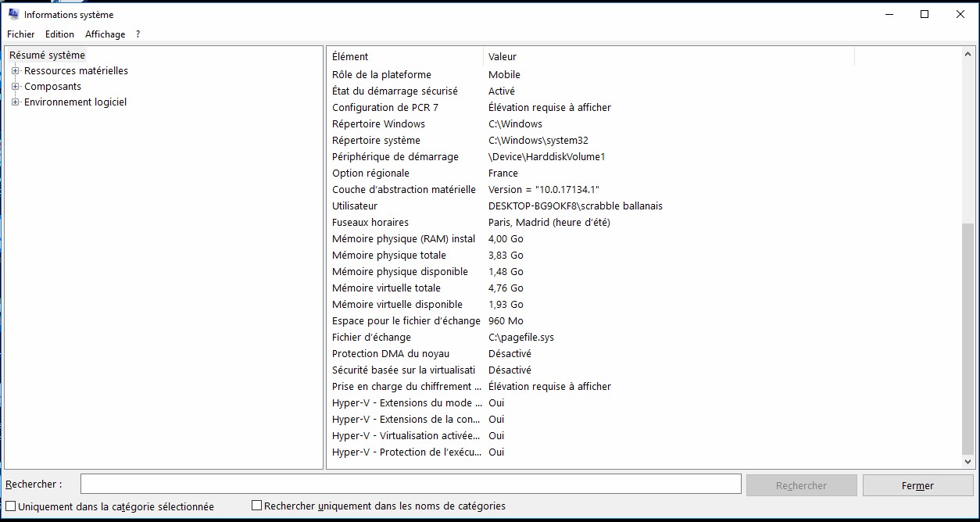This screenshot has width=980, height=522.
Task: Click inside the Rechercher text field
Action: [410, 484]
